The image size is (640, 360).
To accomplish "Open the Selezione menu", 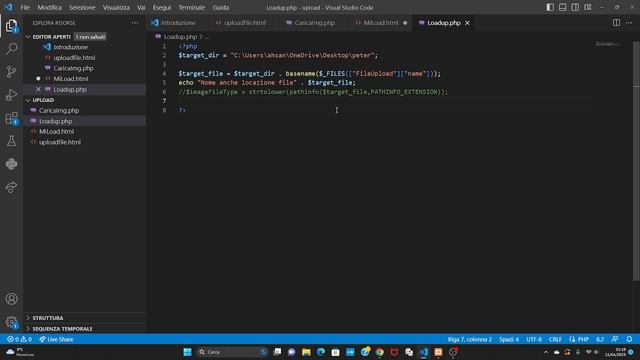I will [x=82, y=7].
